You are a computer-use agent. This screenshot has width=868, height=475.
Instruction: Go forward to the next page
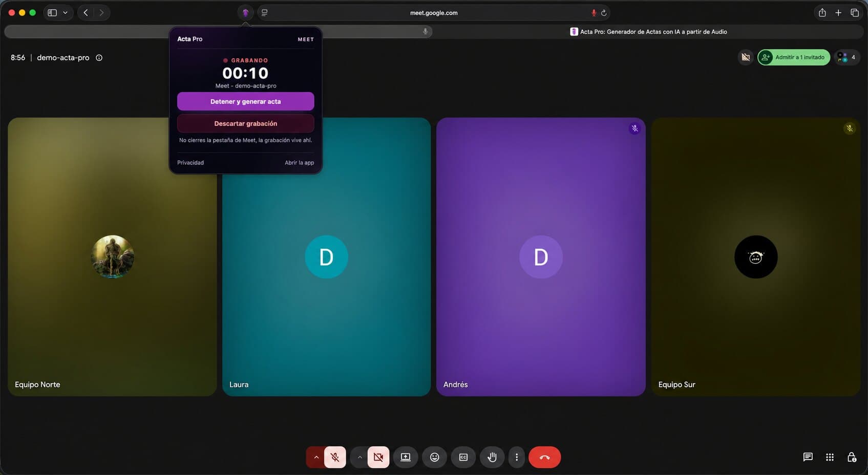tap(101, 13)
